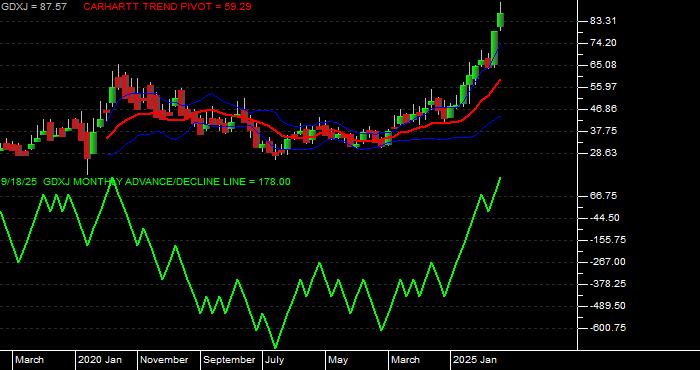The image size is (700, 370).
Task: Click the final peak of the advance/decline line
Action: pyautogui.click(x=500, y=178)
